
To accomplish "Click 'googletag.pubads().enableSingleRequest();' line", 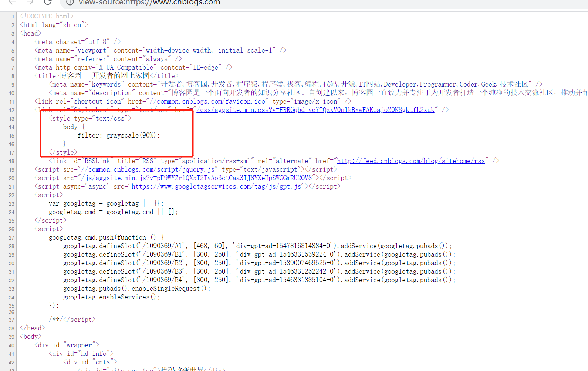I will [x=137, y=289].
